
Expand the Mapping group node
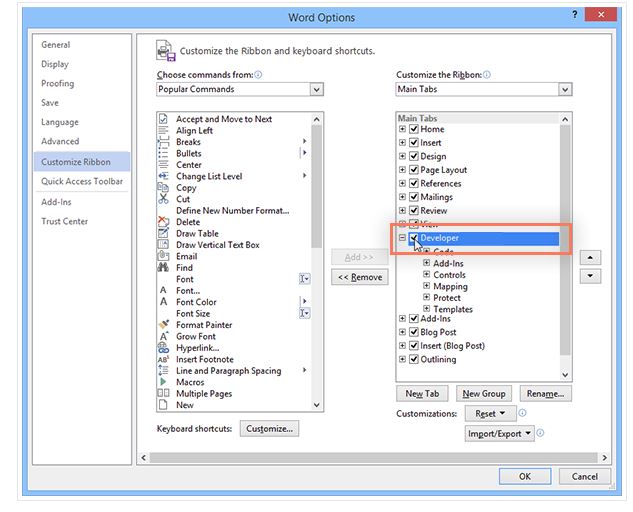tap(427, 285)
